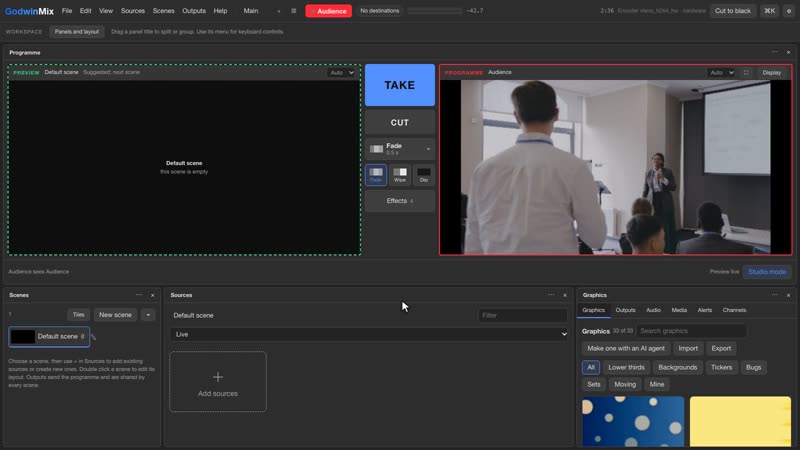Open the Edit menu
The height and width of the screenshot is (450, 800).
[86, 11]
